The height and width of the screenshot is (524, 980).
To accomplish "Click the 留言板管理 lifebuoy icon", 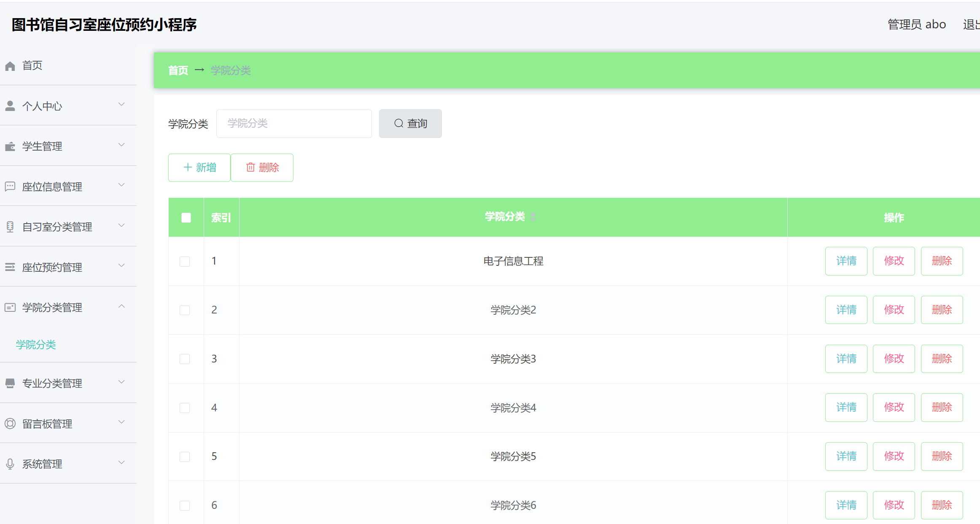I will pyautogui.click(x=10, y=424).
